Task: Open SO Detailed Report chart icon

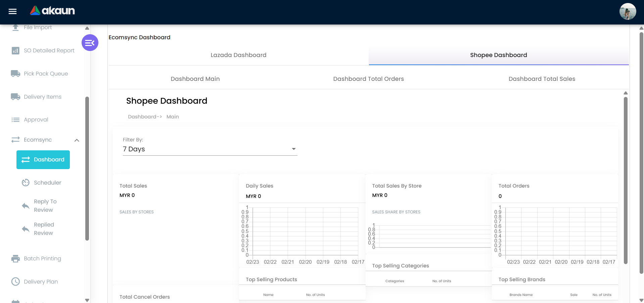Action: [x=15, y=51]
